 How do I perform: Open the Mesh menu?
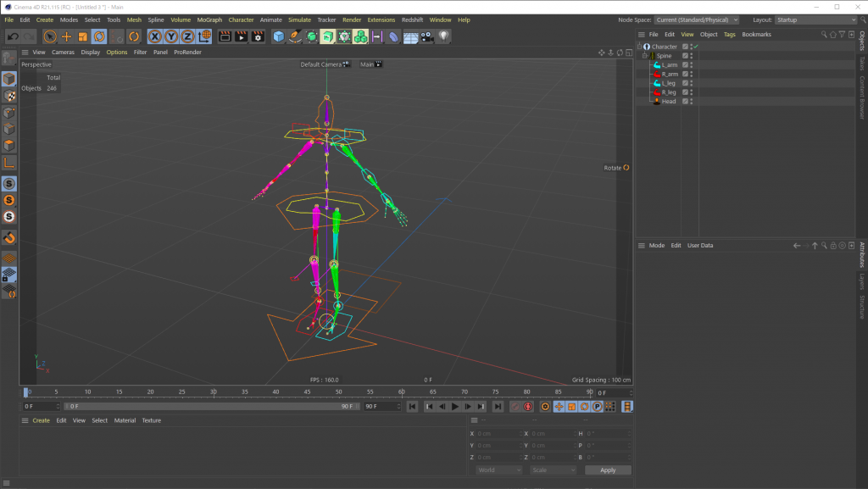[x=134, y=19]
